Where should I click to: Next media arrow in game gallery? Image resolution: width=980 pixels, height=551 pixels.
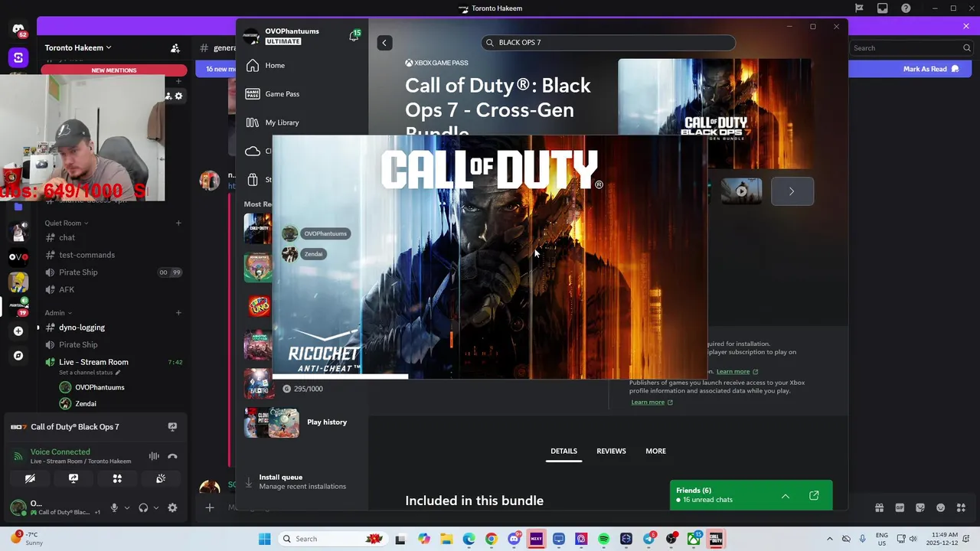(x=792, y=191)
